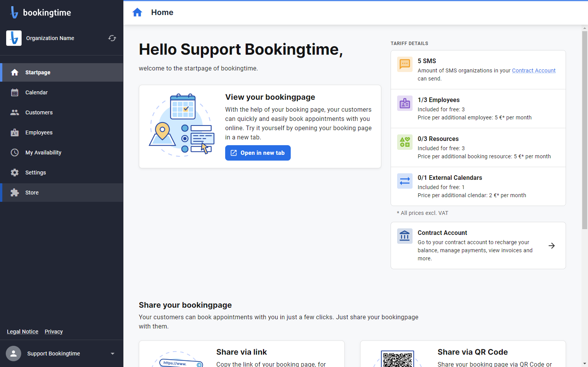Click the View your bookingpage illustration
This screenshot has height=367, width=588.
(182, 126)
